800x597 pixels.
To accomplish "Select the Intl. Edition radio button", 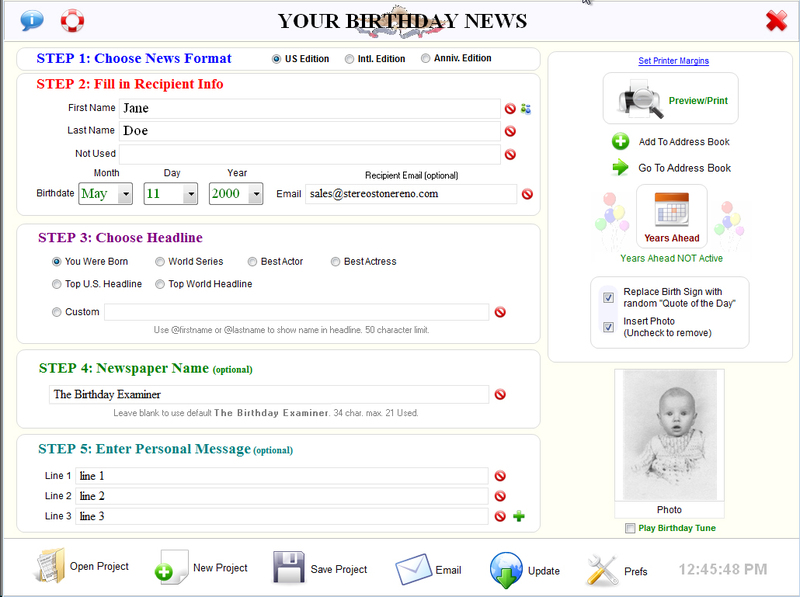I will pos(349,59).
